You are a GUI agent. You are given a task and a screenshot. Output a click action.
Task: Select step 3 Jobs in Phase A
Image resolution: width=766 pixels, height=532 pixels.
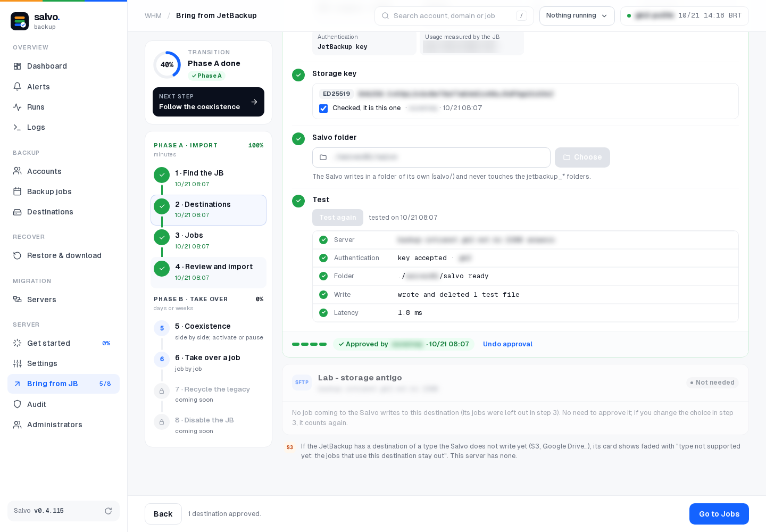(209, 240)
